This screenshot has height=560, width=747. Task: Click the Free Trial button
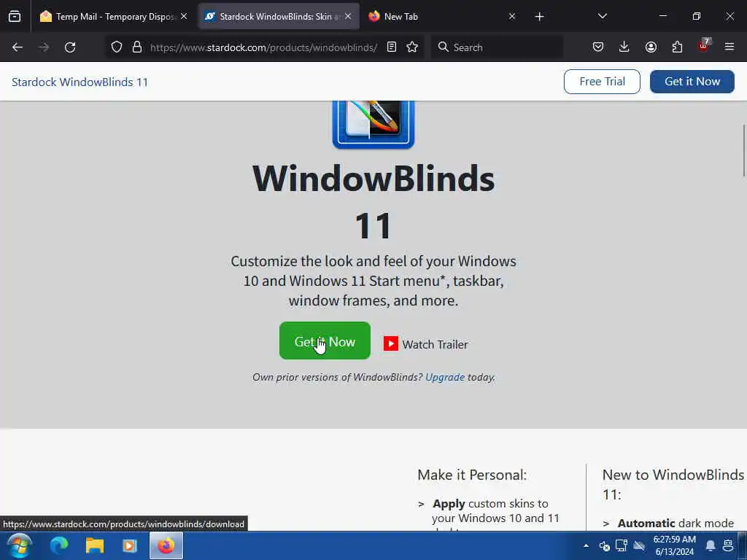click(602, 82)
